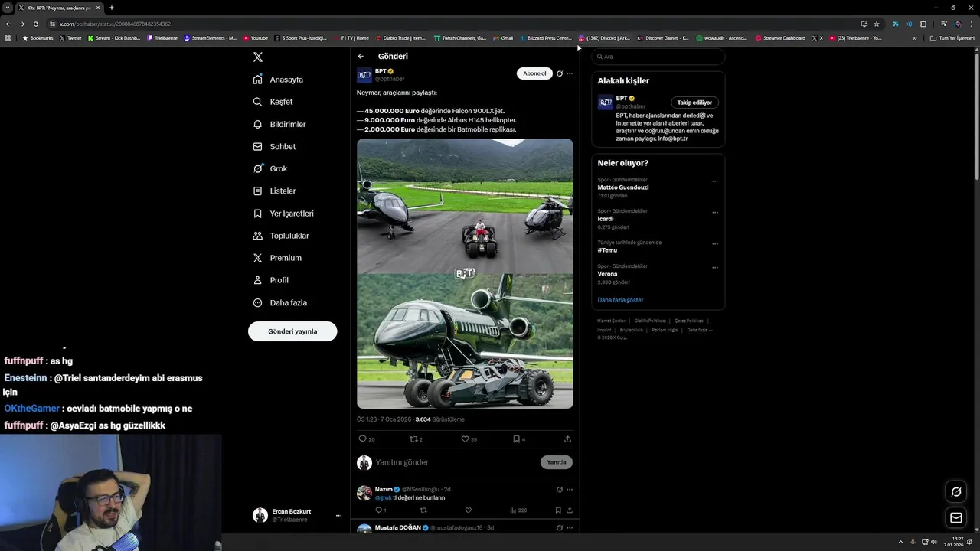Open the new tab button
Image resolution: width=980 pixels, height=551 pixels.
[x=112, y=8]
